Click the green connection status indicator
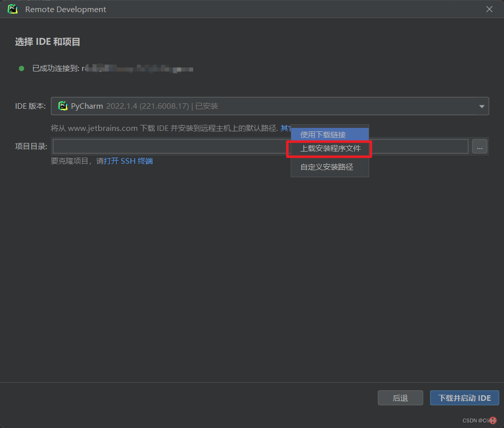The image size is (504, 428). coord(22,68)
